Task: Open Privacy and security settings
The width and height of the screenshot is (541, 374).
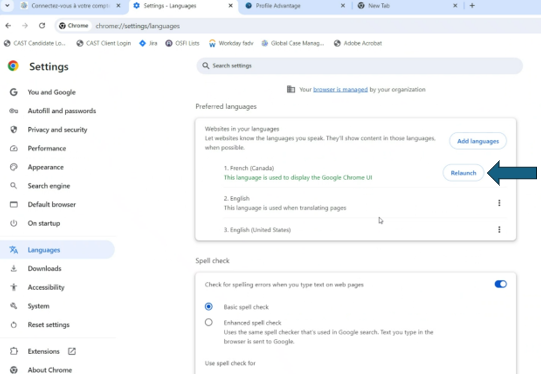Action: [57, 129]
